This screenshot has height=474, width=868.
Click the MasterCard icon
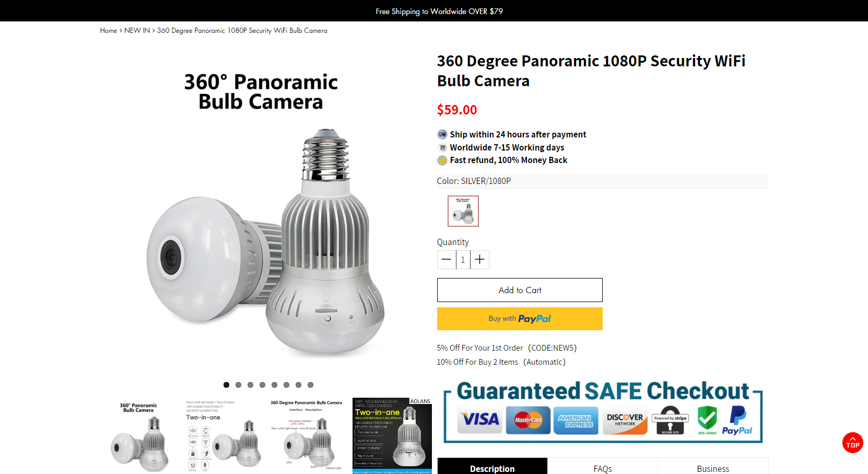pos(528,420)
